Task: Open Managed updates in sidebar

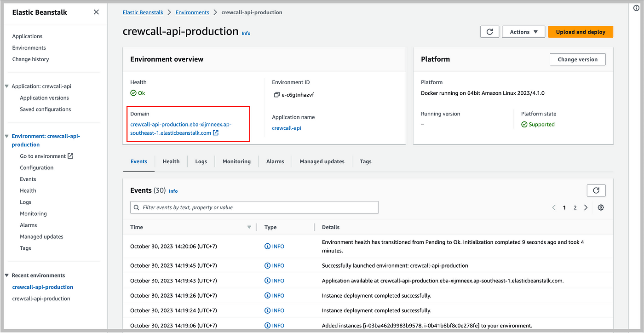Action: point(41,237)
